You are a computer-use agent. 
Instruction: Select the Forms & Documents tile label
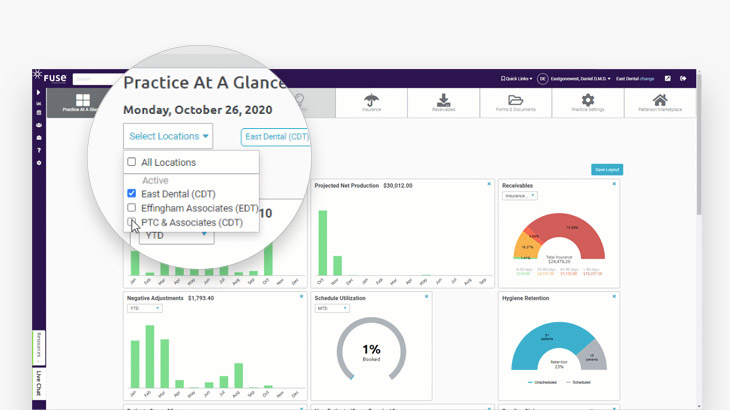tap(515, 110)
